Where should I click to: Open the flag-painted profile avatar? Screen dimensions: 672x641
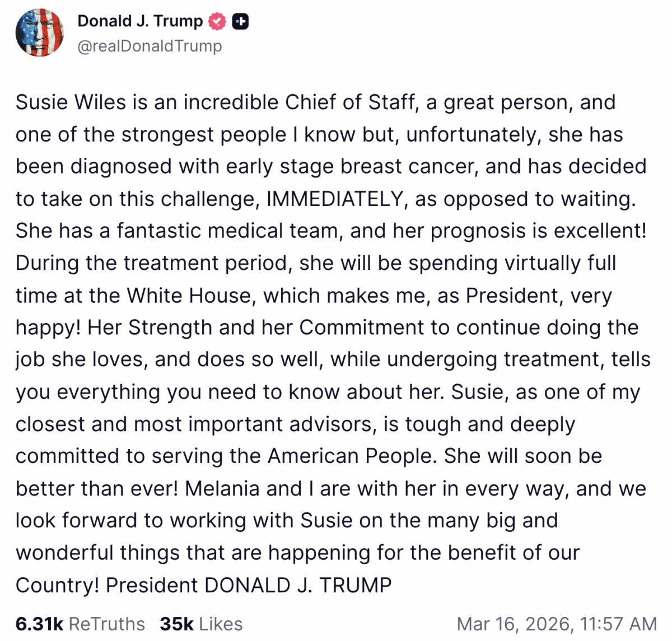click(x=39, y=32)
